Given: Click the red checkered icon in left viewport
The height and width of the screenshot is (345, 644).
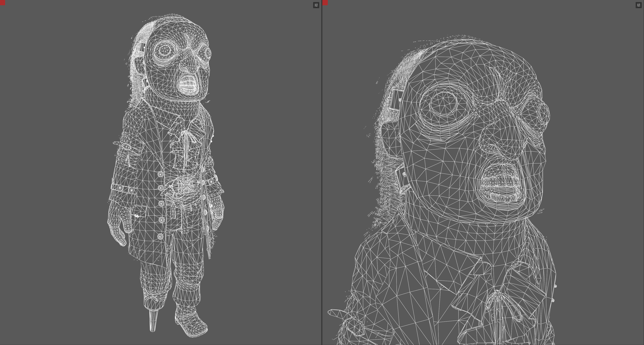Looking at the screenshot, I should coord(2,3).
